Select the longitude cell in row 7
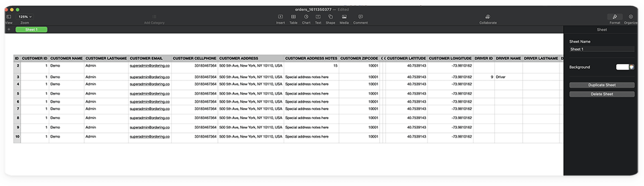644x186 pixels. 451,109
